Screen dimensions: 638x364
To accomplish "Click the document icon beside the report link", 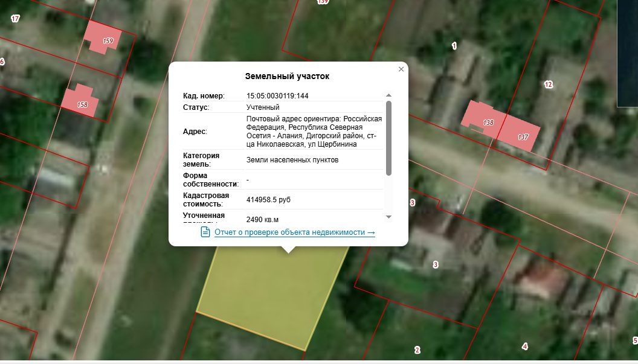I will click(205, 232).
